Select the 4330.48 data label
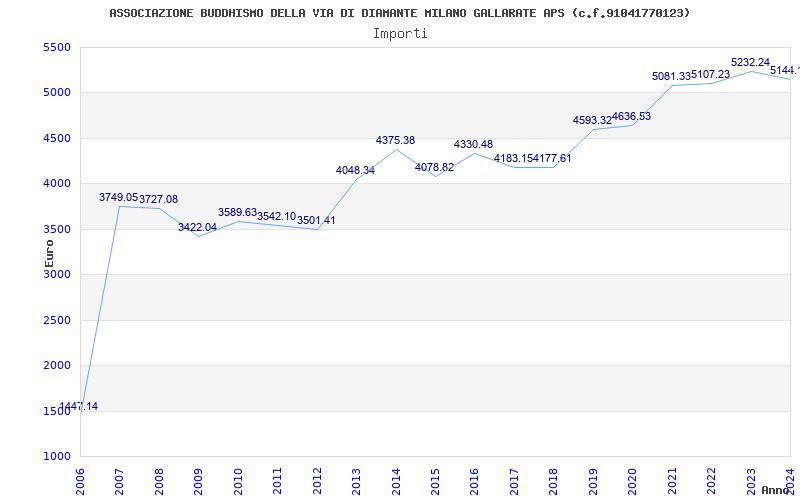This screenshot has height=500, width=800. pyautogui.click(x=473, y=144)
